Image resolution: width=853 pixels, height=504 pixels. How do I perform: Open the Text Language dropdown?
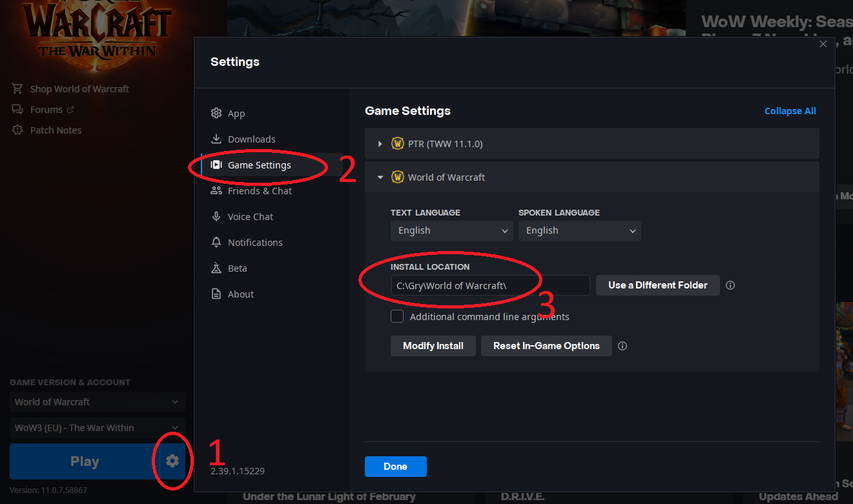point(451,231)
